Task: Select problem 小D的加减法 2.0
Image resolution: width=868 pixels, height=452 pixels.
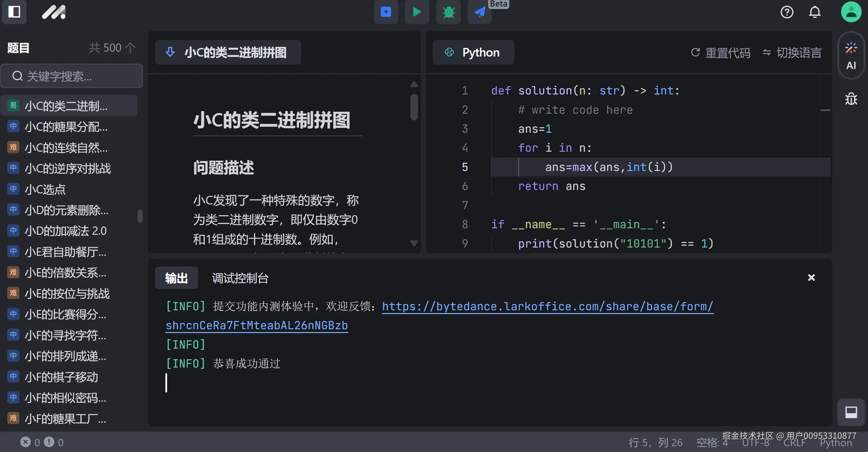Action: pos(69,231)
